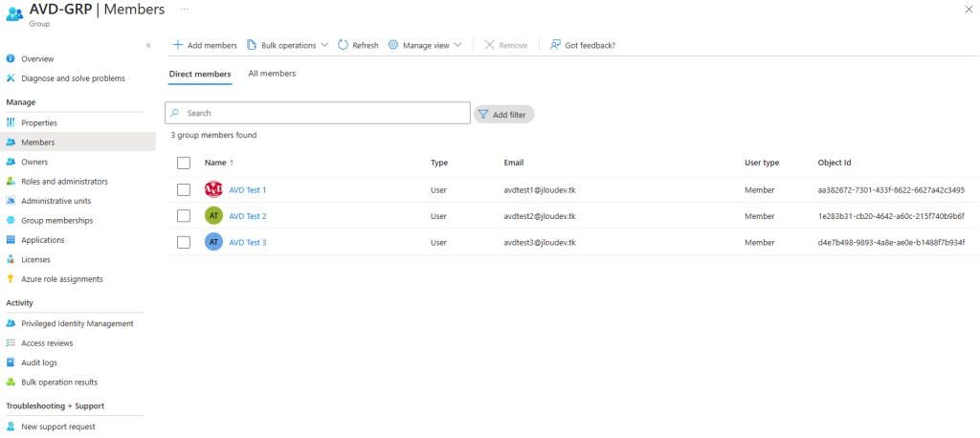Click the Licenses icon in sidebar

pos(11,259)
